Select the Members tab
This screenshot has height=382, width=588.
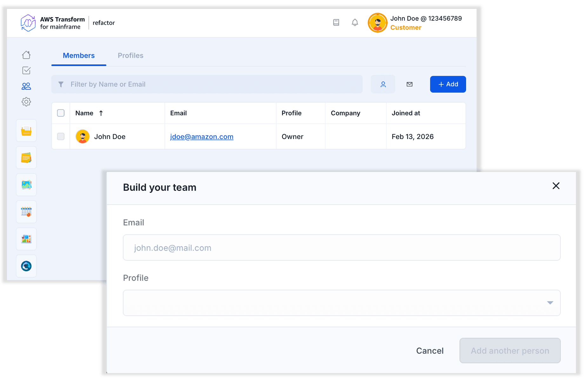tap(79, 56)
